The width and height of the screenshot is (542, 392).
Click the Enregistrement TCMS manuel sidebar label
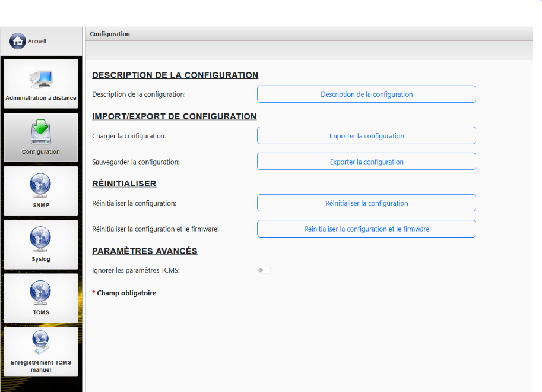point(41,366)
